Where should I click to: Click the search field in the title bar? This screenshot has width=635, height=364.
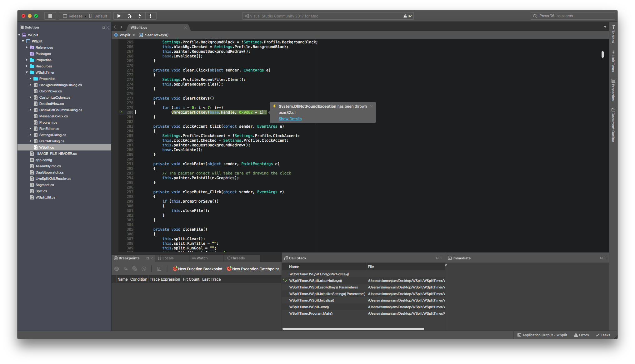572,16
